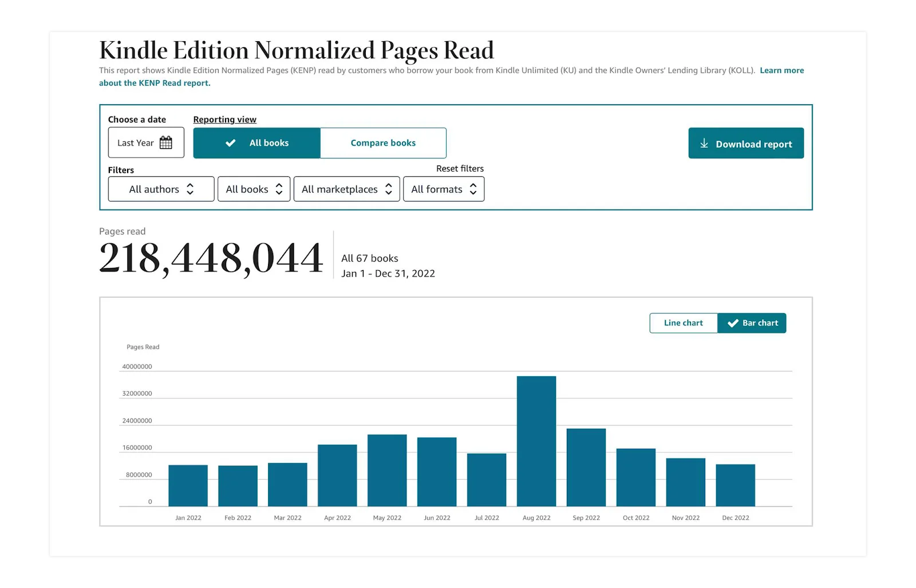Click the Oct 2022 bar
Screen dimensions: 916x588
click(636, 477)
